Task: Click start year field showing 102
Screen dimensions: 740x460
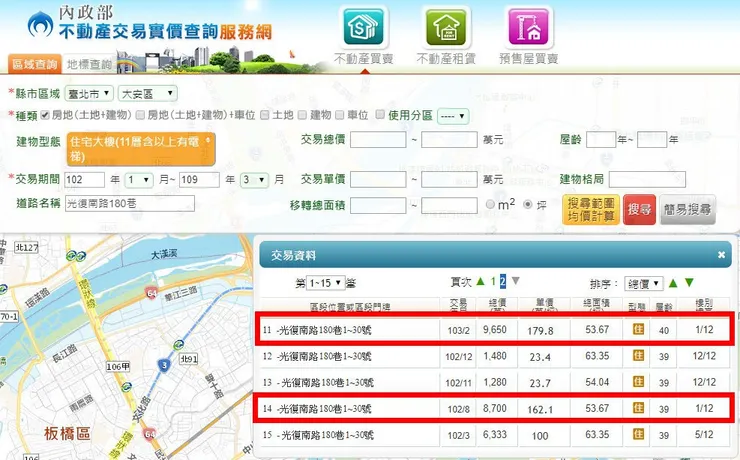Action: pos(84,180)
